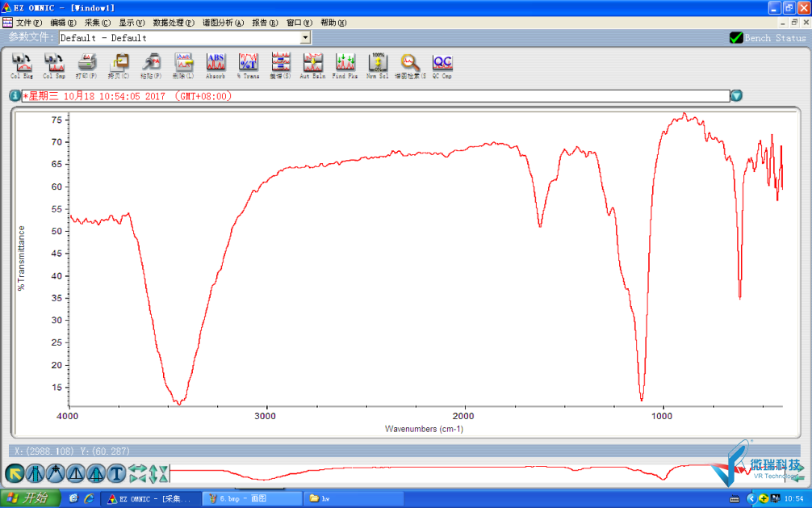Image resolution: width=812 pixels, height=508 pixels.
Task: Click the 拷贝(C) copy icon
Action: (119, 65)
